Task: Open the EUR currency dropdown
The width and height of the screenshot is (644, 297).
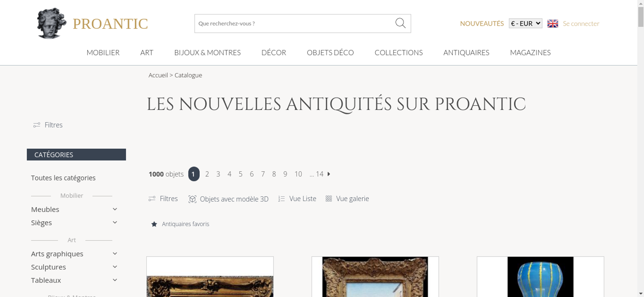Action: pos(526,23)
